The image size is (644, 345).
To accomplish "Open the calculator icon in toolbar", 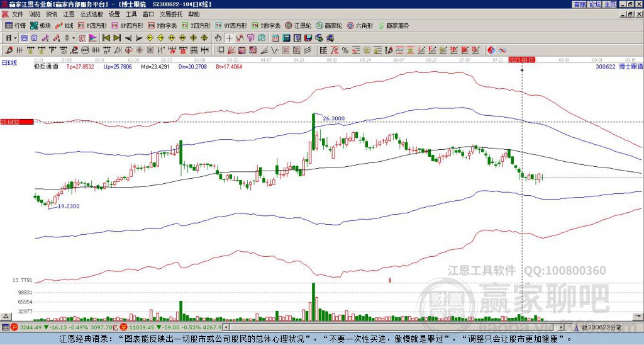I will (287, 38).
